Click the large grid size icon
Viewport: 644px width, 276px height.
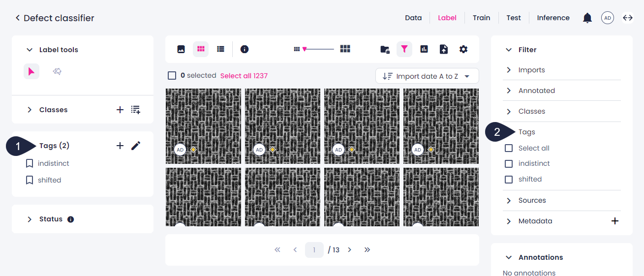coord(345,49)
